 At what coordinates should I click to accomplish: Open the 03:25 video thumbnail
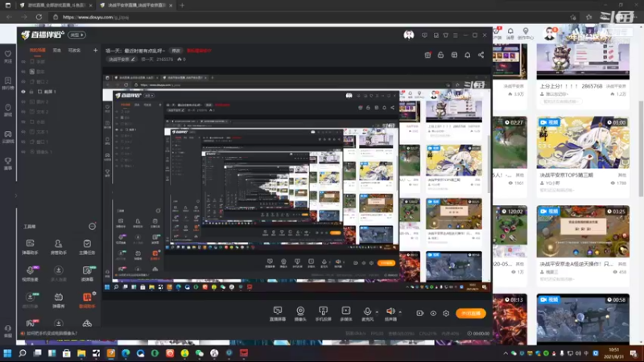tap(583, 232)
